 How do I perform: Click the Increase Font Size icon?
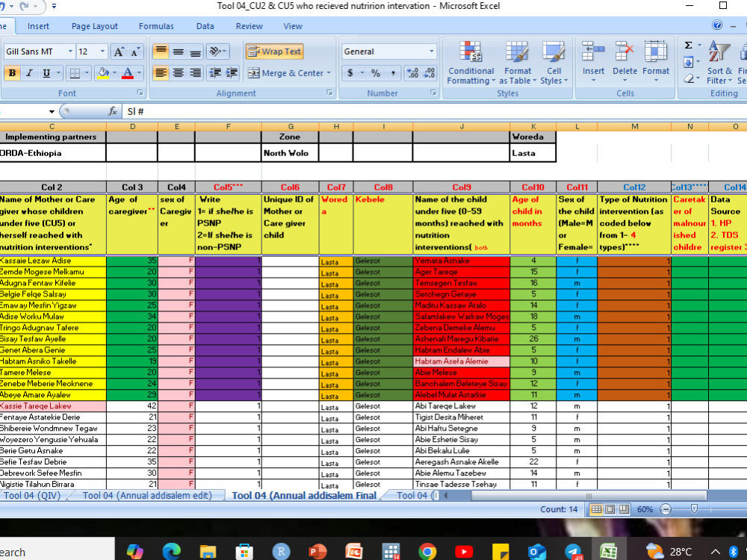(x=119, y=52)
